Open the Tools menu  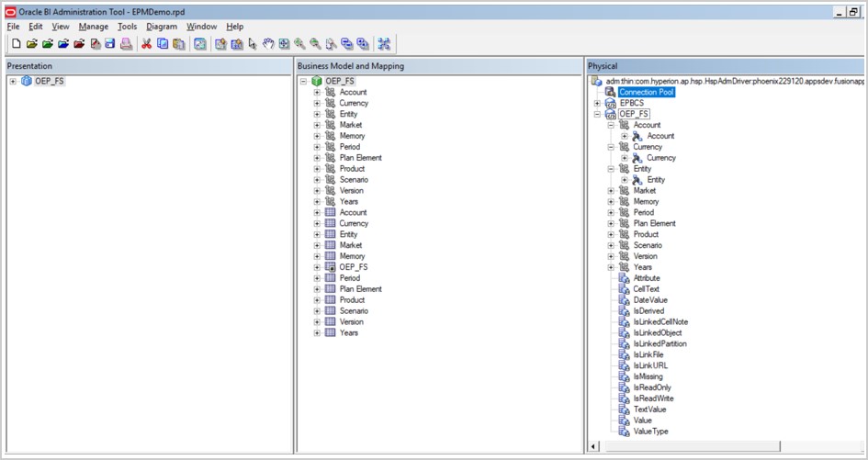point(127,27)
